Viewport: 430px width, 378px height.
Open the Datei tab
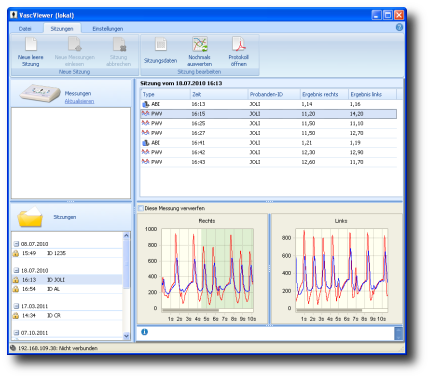25,29
